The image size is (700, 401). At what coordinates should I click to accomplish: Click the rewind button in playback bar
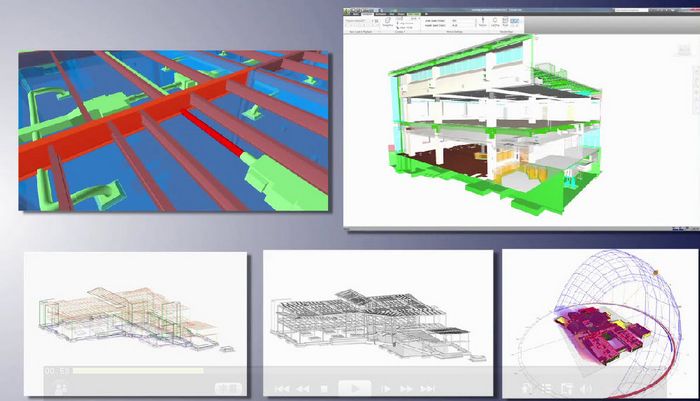click(x=303, y=389)
